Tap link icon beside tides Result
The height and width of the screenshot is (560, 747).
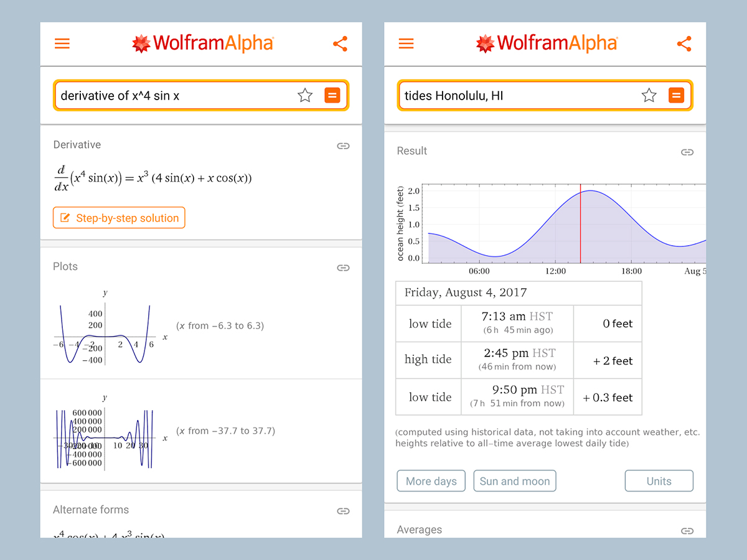[687, 152]
